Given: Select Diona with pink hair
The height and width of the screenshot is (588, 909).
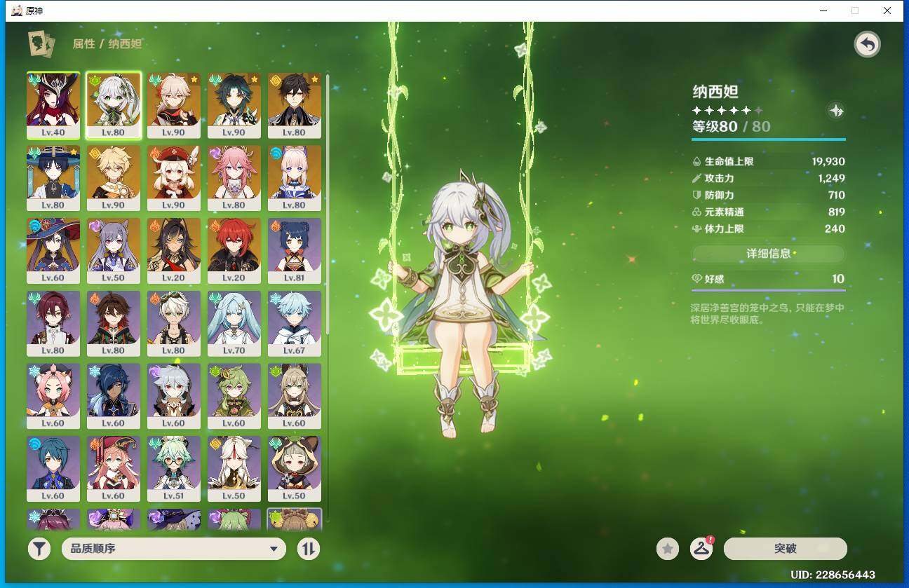Looking at the screenshot, I should 53,397.
